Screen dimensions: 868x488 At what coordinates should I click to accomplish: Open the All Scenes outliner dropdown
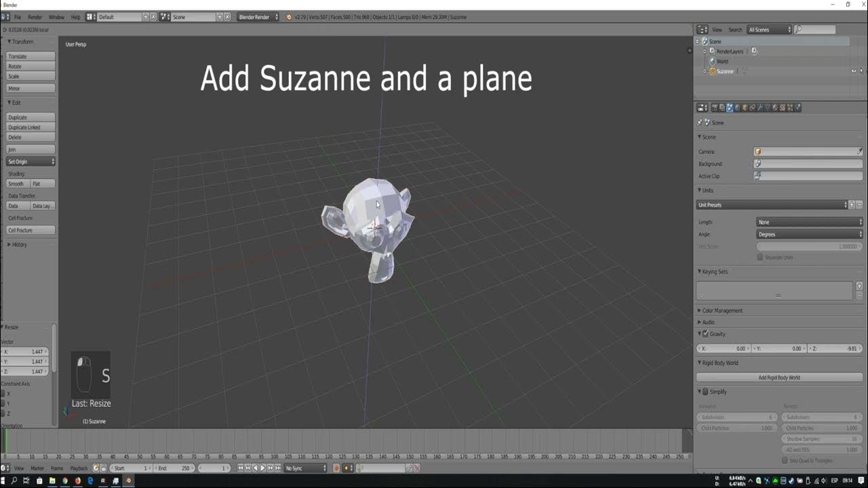coord(769,30)
